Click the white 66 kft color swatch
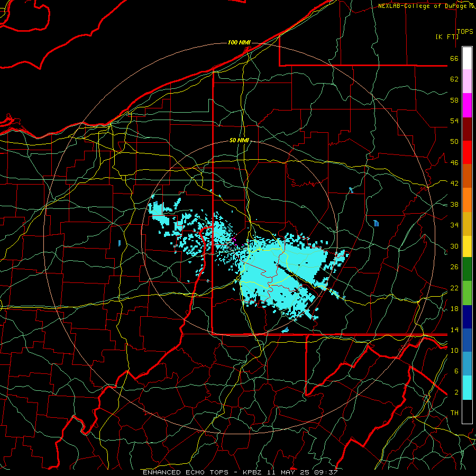This screenshot has height=476, width=476. click(467, 58)
